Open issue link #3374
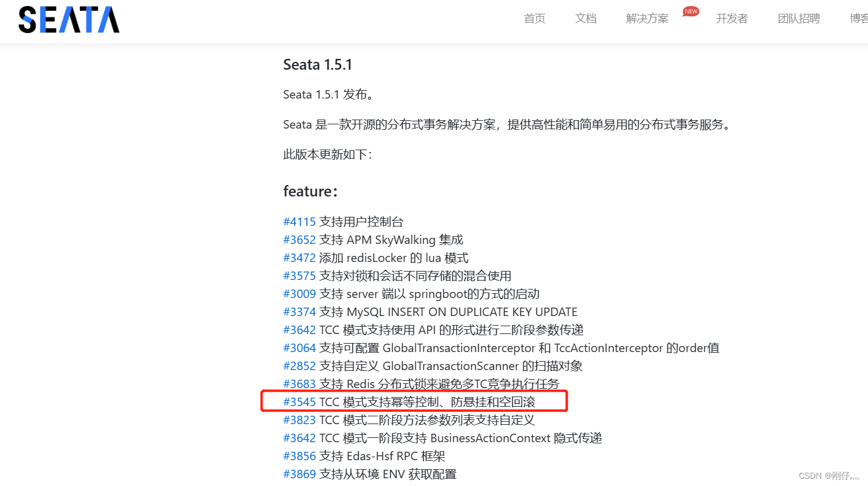The height and width of the screenshot is (486, 868). pyautogui.click(x=299, y=312)
